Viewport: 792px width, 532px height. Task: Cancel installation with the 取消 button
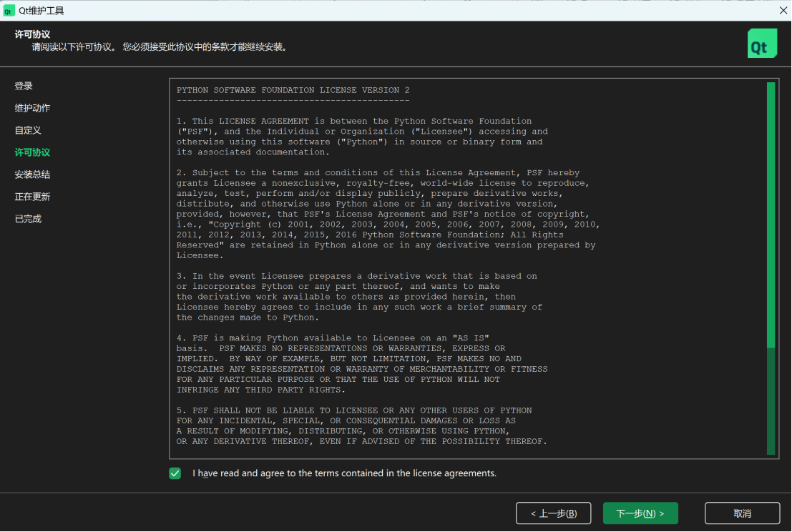coord(742,513)
